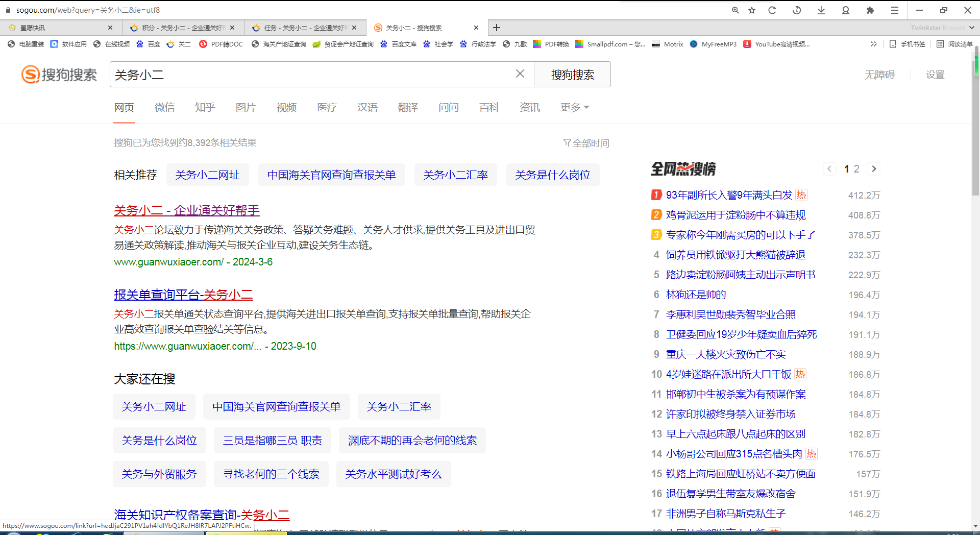
Task: Bookmark this page with the star icon
Action: tap(752, 10)
